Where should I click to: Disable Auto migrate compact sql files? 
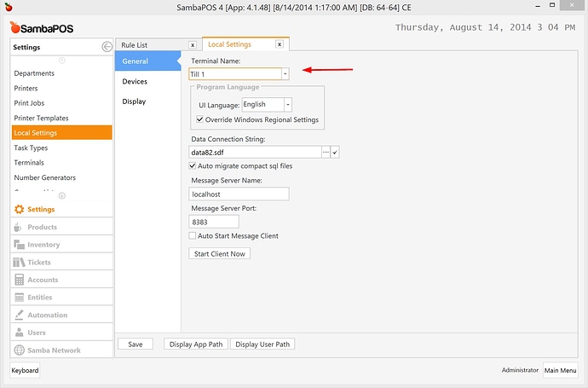pos(193,165)
